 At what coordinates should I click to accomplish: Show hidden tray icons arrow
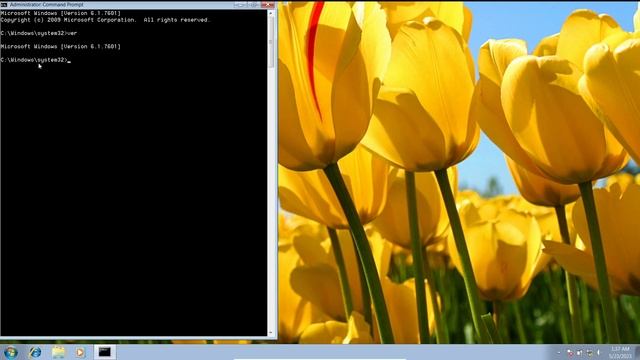(x=559, y=353)
